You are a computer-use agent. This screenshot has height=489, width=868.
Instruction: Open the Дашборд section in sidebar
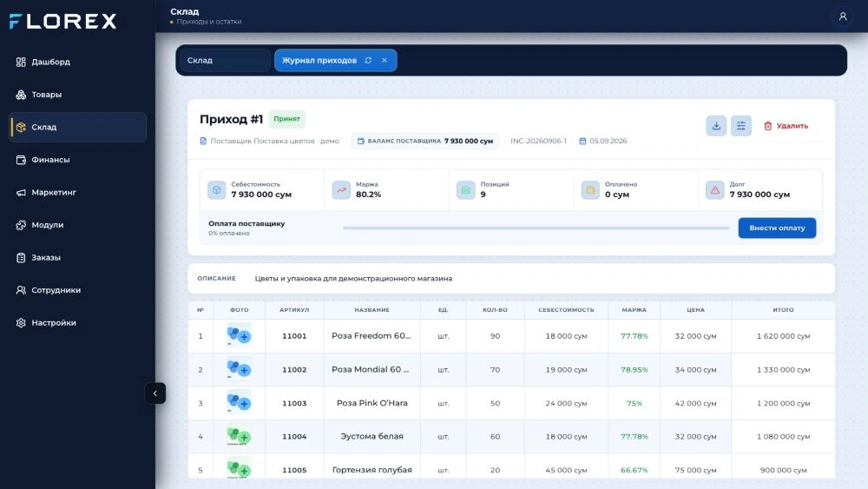77,62
